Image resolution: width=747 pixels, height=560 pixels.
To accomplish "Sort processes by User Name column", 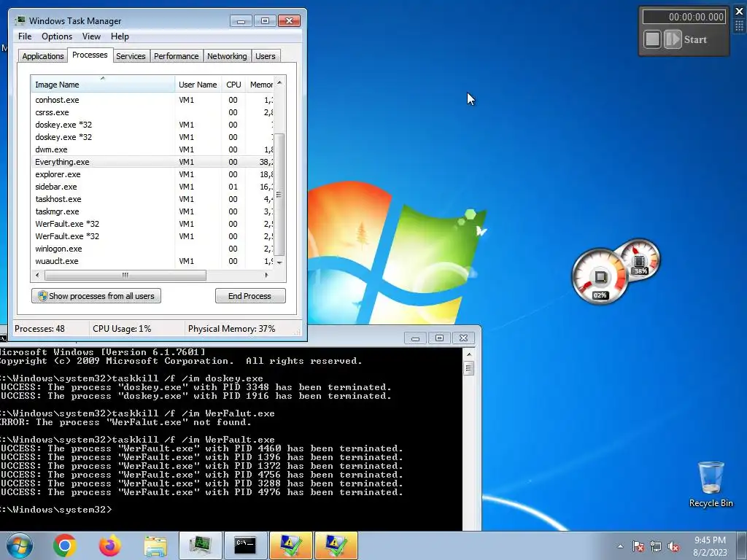I will 198,85.
